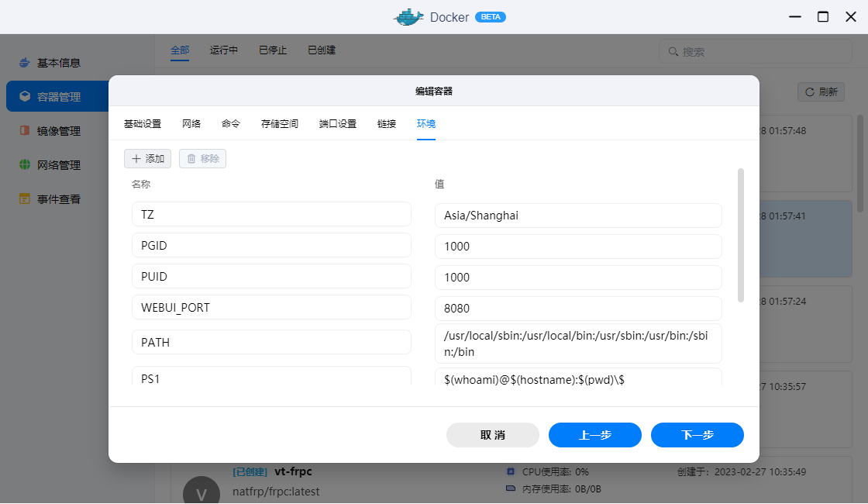
Task: Minimize the Docker window
Action: tap(795, 17)
